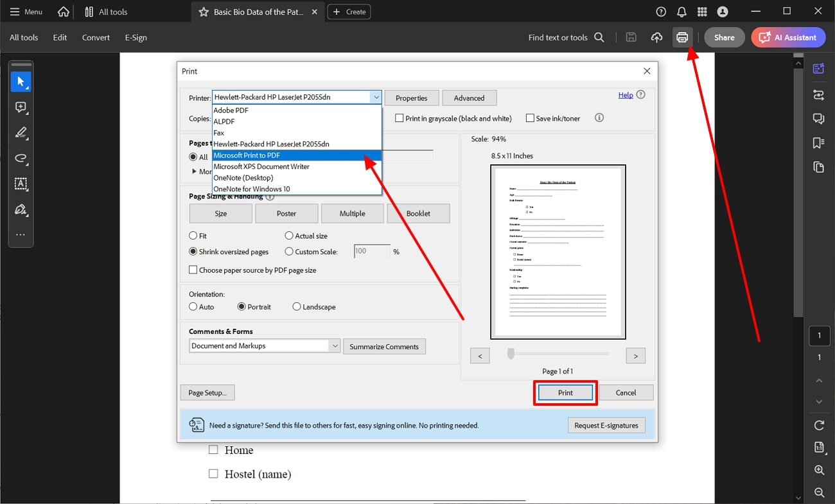835x504 pixels.
Task: Open the bookmarks panel in right sidebar
Action: tap(818, 143)
